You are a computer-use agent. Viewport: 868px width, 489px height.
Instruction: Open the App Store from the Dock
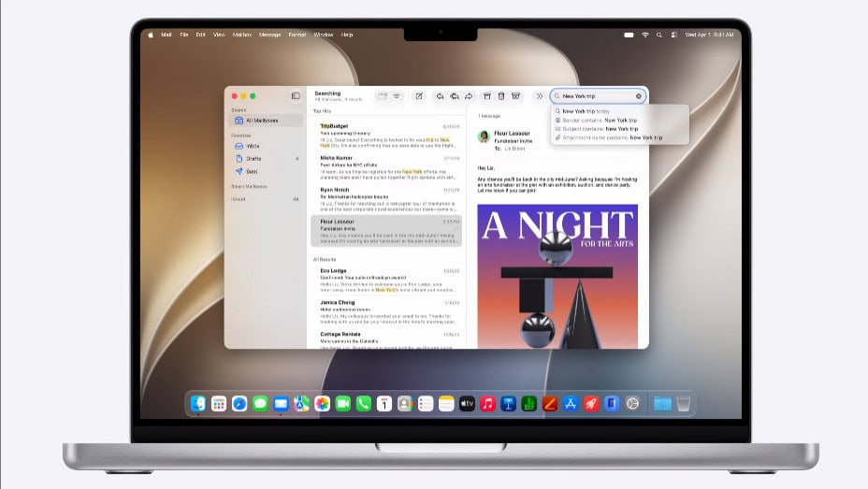(571, 404)
